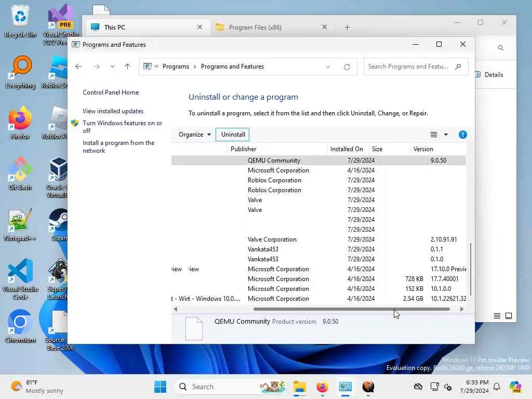Open the Git Bash desktop shortcut
Viewport: 532px width, 399px height.
[x=20, y=174]
